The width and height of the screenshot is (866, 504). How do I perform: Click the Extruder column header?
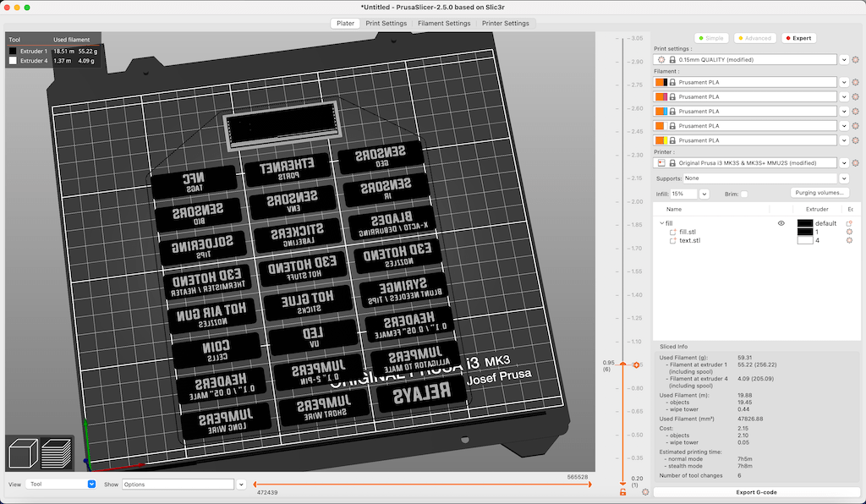(817, 209)
